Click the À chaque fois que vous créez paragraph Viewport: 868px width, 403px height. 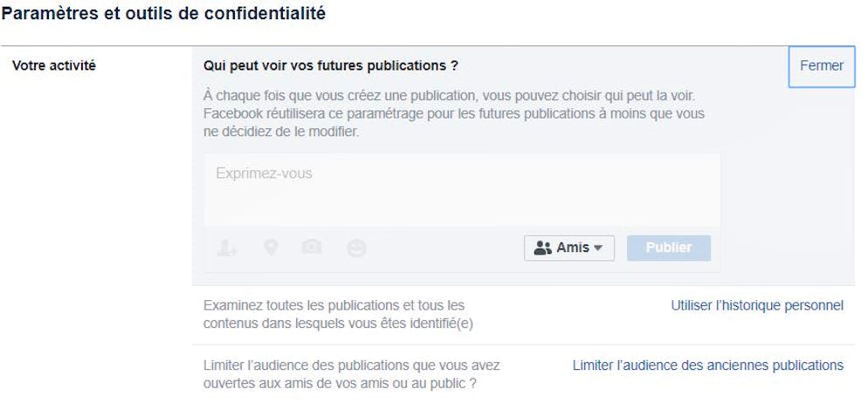454,114
